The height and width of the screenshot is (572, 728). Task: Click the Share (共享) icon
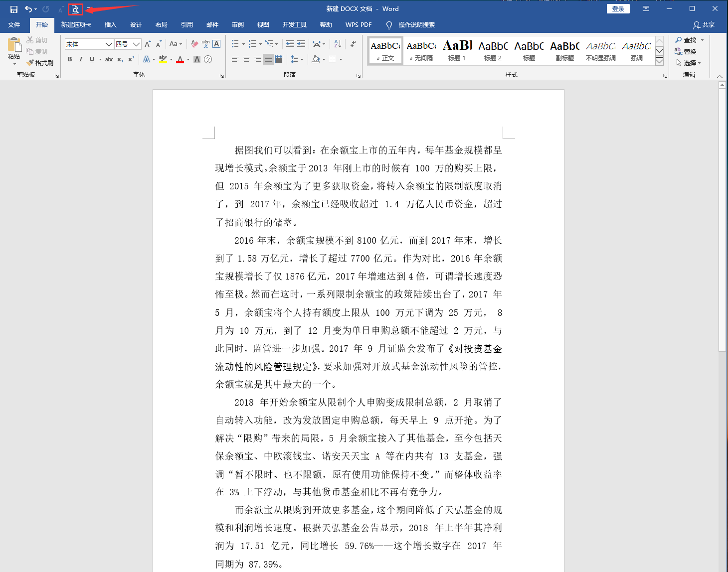(x=704, y=25)
